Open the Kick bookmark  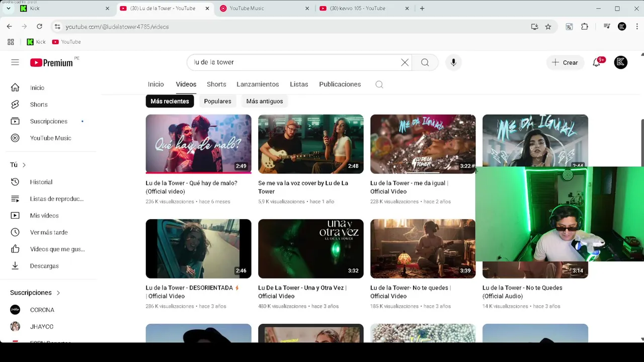(x=36, y=42)
